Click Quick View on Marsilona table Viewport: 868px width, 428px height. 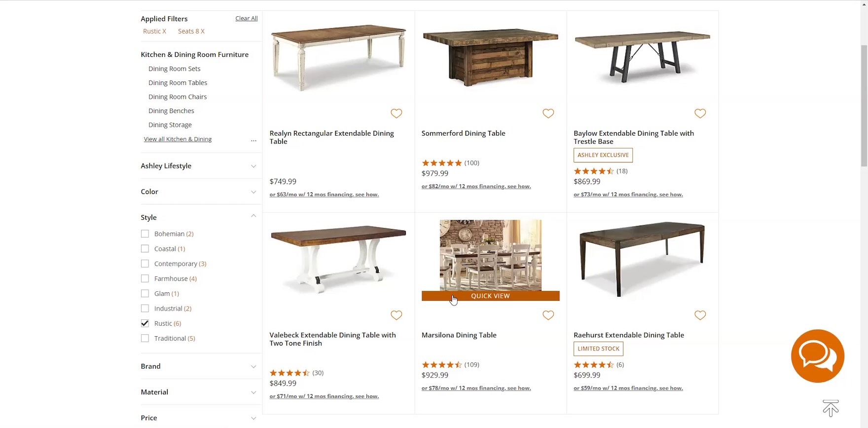click(490, 296)
